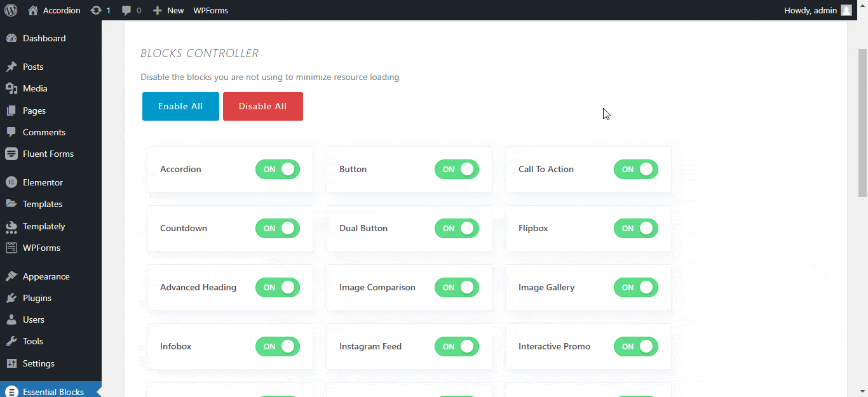Disable the Instagram Feed block
868x397 pixels.
tap(457, 346)
